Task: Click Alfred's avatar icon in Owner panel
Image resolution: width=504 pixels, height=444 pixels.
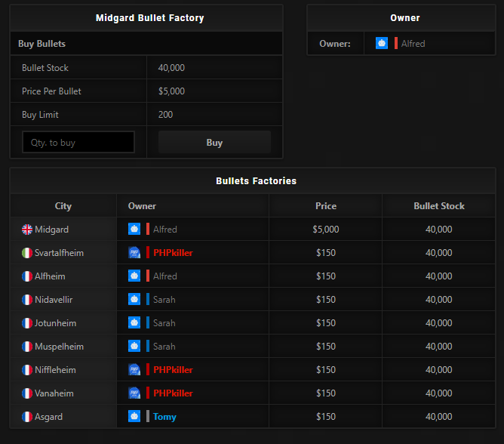Action: (382, 44)
